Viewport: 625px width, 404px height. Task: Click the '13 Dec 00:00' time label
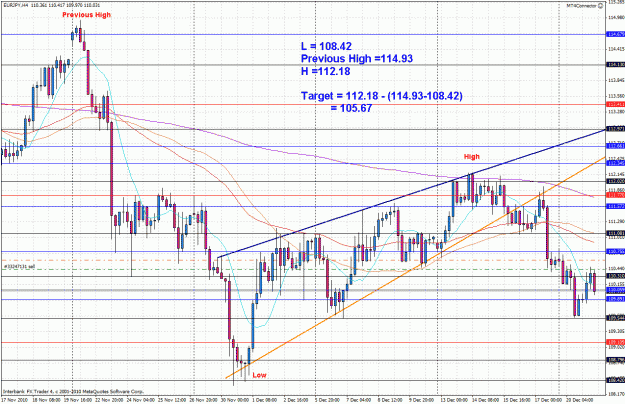454,400
